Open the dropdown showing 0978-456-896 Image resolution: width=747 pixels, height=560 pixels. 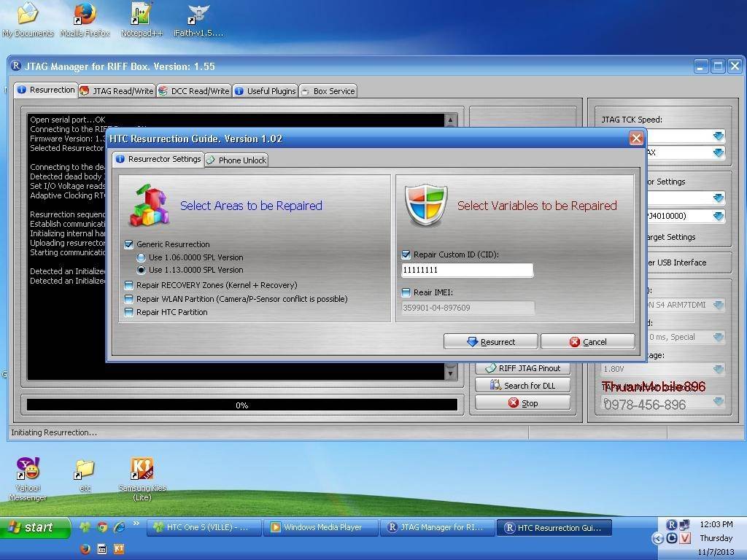coord(719,402)
